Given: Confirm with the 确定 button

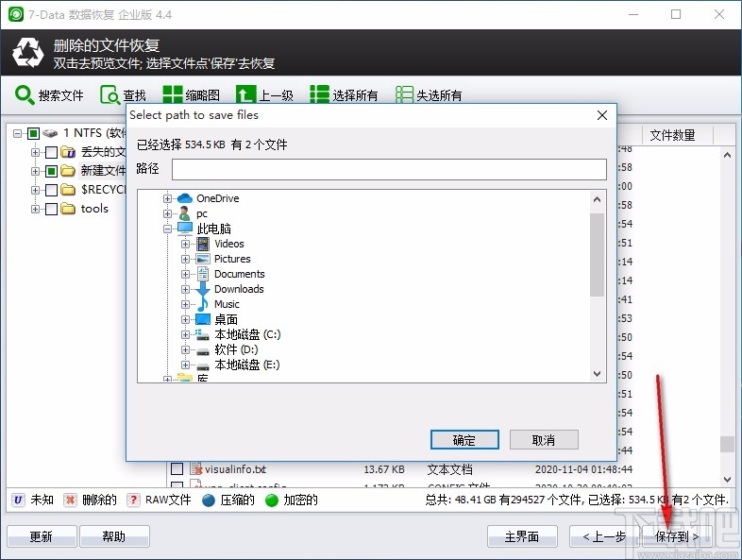Looking at the screenshot, I should 464,440.
